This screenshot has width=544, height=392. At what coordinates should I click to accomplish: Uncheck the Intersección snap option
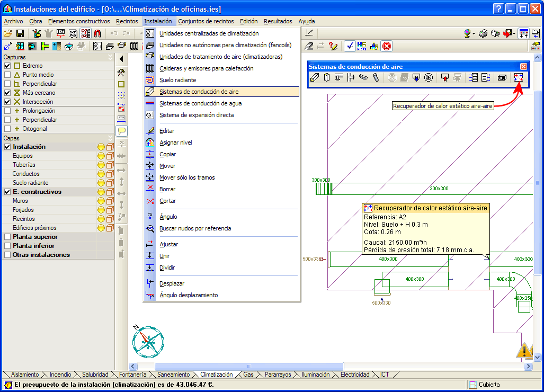(x=7, y=102)
